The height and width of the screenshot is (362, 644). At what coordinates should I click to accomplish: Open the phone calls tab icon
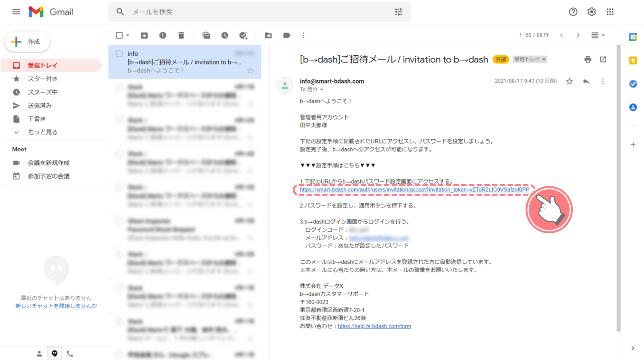pos(70,354)
